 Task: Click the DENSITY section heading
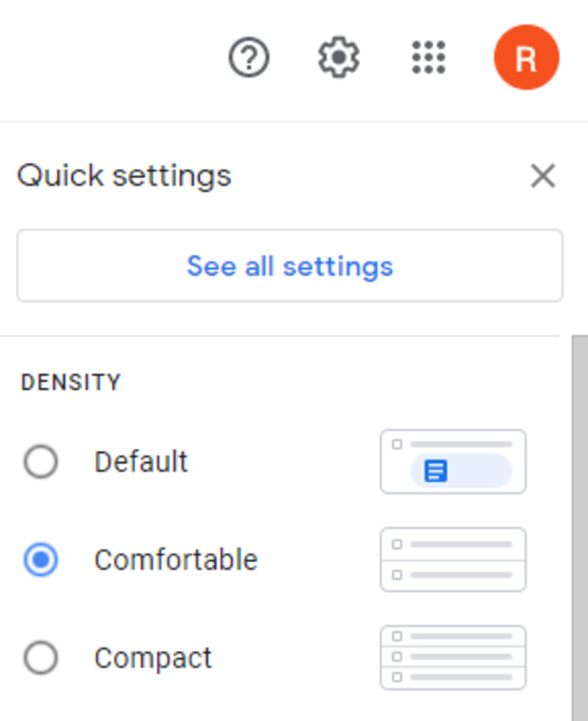tap(71, 382)
